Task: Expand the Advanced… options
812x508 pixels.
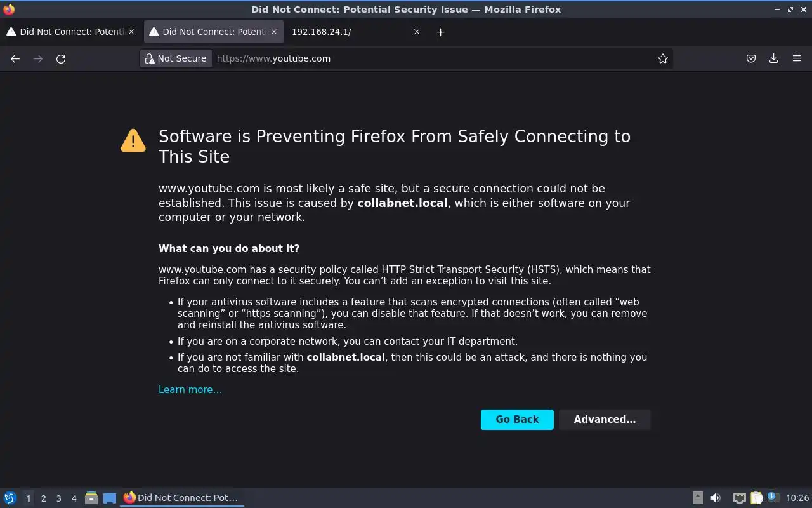Action: click(605, 419)
